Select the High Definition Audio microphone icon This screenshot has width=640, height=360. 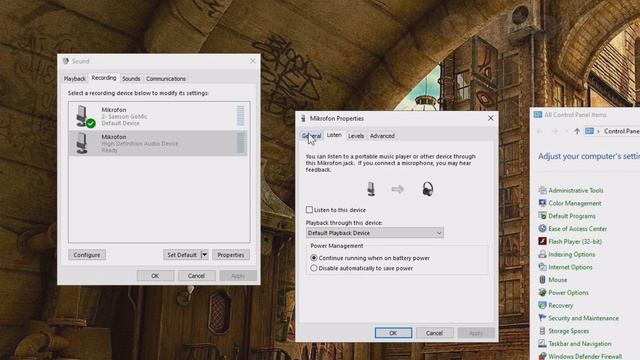(82, 143)
